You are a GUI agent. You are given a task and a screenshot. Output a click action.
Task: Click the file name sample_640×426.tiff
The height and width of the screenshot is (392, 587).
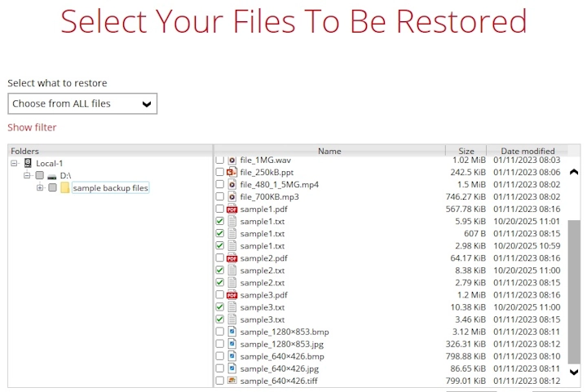[279, 381]
